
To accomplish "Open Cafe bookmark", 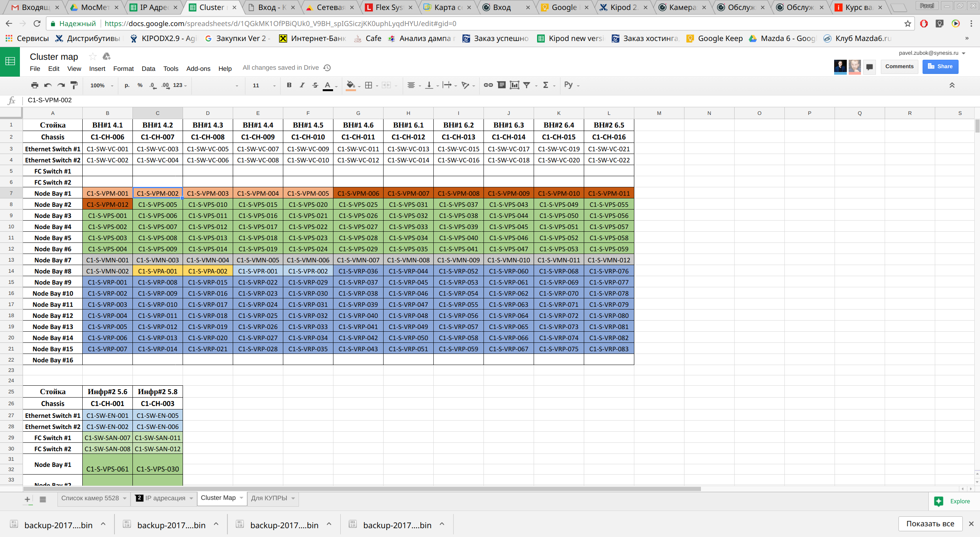I will (368, 38).
